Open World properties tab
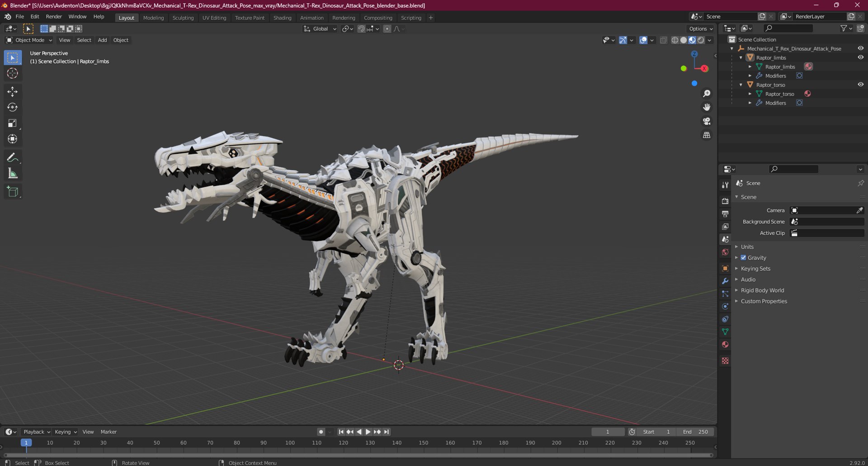 click(725, 252)
